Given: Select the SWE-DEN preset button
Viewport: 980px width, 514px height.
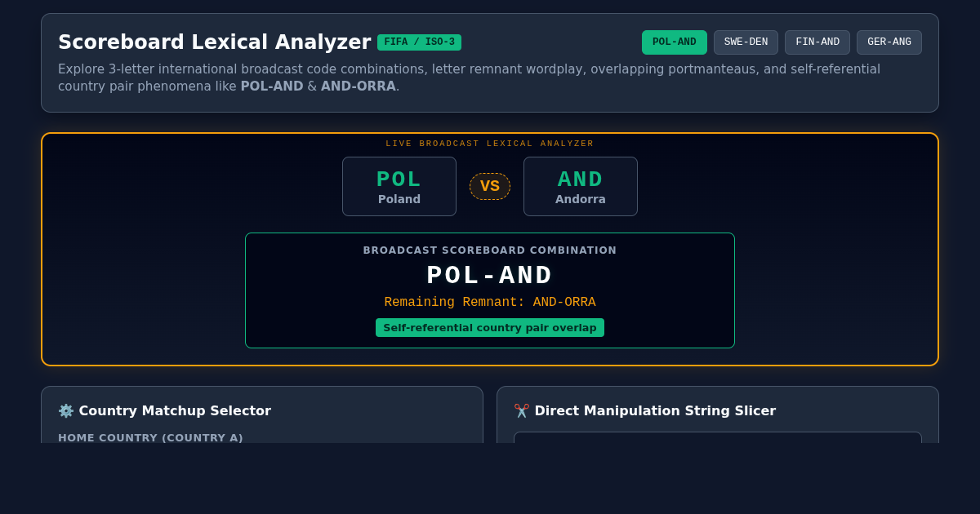Looking at the screenshot, I should point(746,42).
